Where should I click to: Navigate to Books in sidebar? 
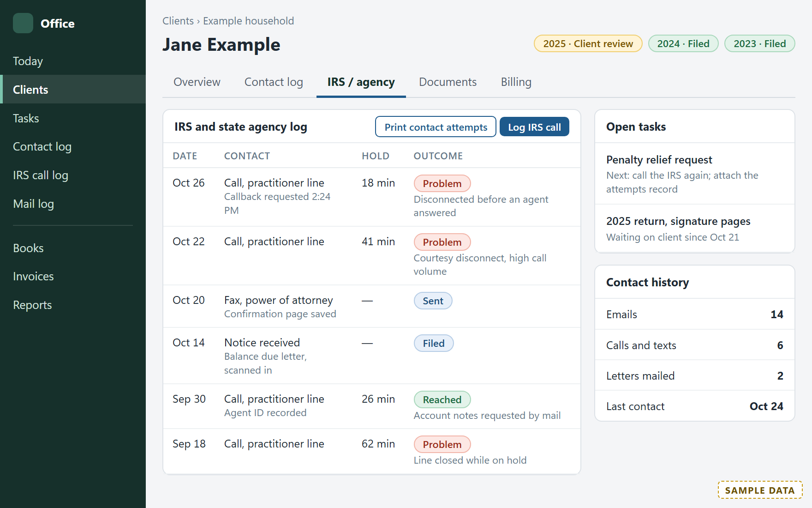(73, 248)
